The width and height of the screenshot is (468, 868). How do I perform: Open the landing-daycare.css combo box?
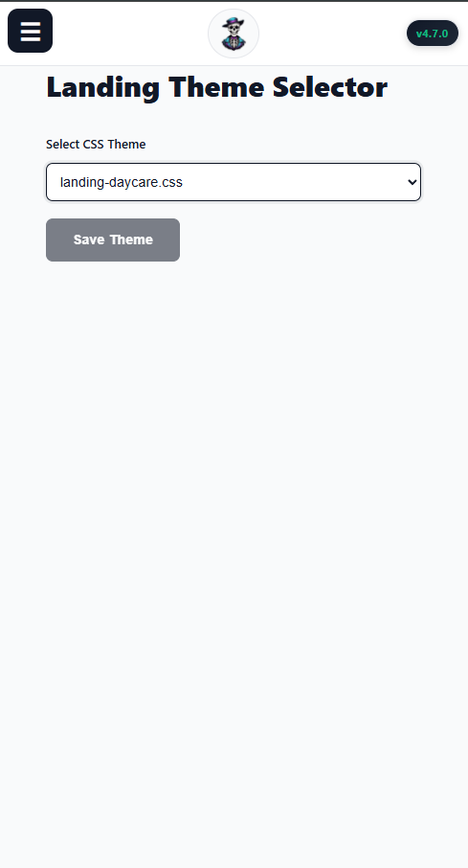coord(234,182)
